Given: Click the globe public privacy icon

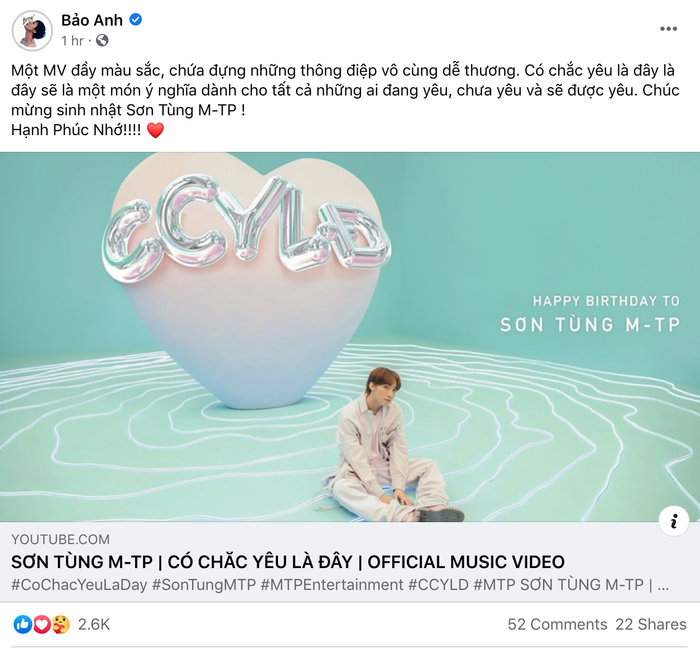Looking at the screenshot, I should pyautogui.click(x=102, y=41).
